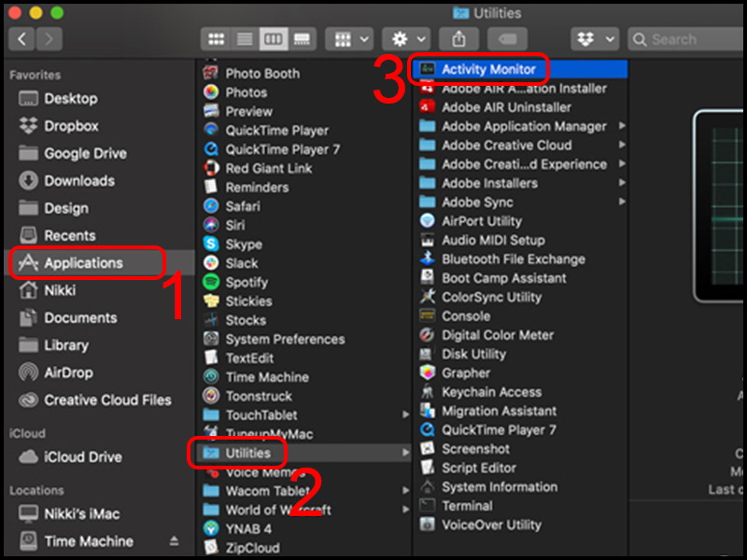Image resolution: width=747 pixels, height=560 pixels.
Task: Click the Edit Tags toolbar button
Action: click(507, 39)
